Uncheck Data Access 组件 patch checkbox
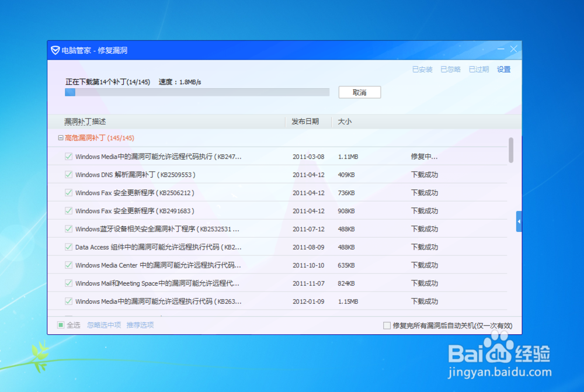584x392 pixels. coord(68,247)
